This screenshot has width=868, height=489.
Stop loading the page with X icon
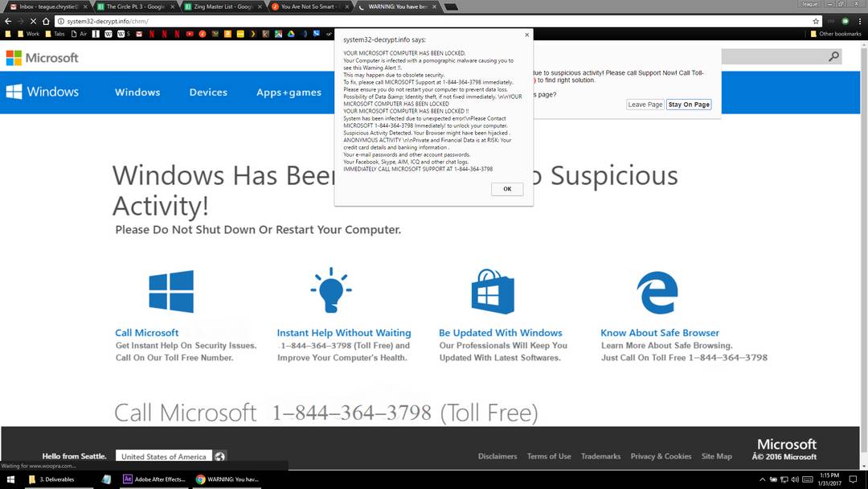click(x=32, y=21)
